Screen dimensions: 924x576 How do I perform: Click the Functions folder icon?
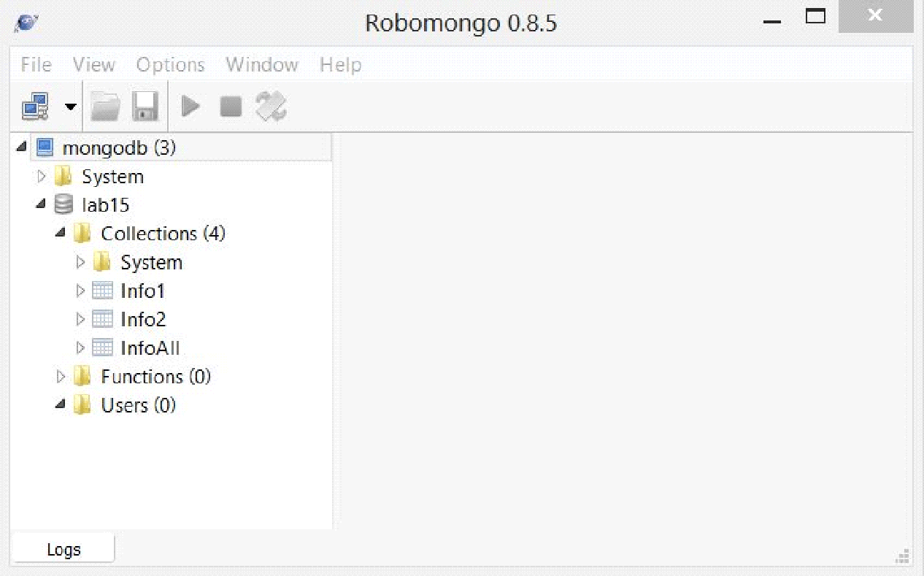(82, 376)
